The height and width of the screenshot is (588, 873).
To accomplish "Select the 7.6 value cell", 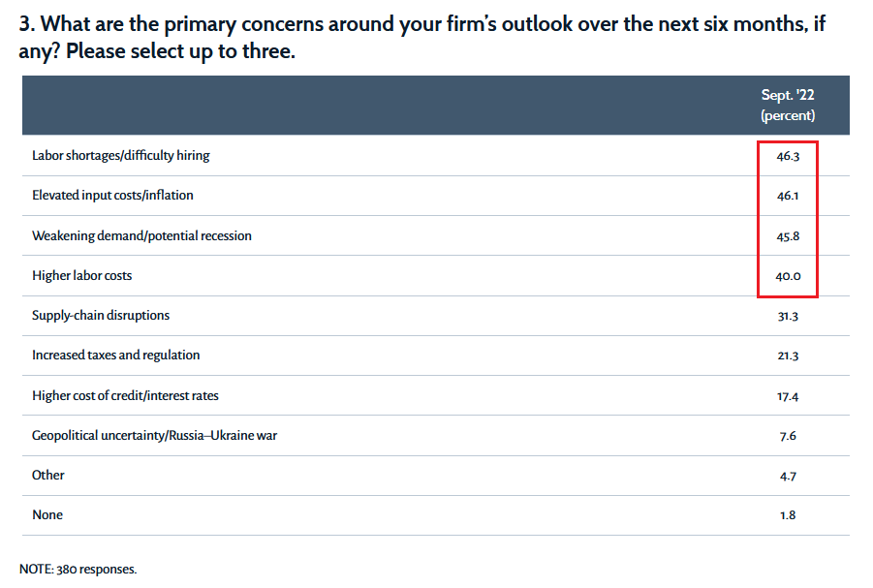I will (788, 436).
